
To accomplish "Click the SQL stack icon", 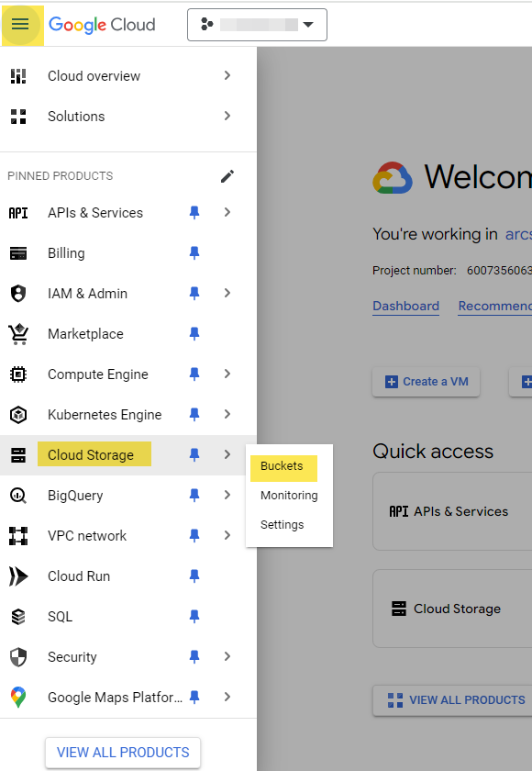I will [x=18, y=617].
